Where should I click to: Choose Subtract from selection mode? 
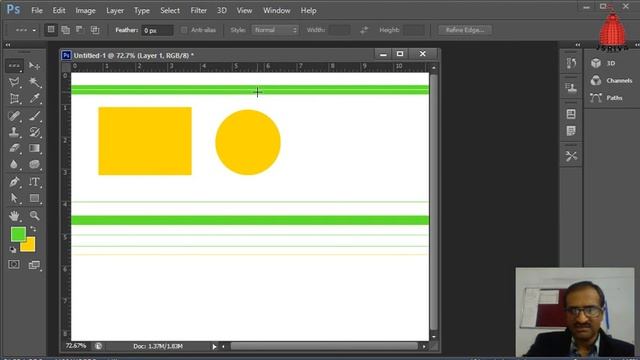tap(80, 30)
